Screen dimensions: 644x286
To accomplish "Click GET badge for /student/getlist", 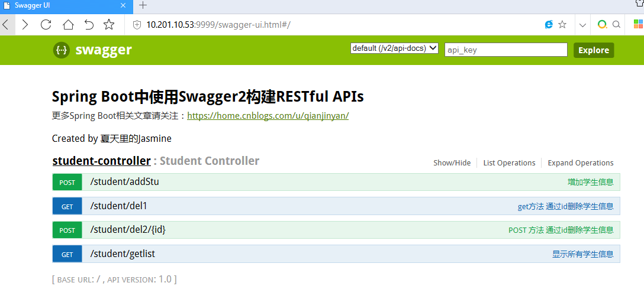I will click(67, 255).
